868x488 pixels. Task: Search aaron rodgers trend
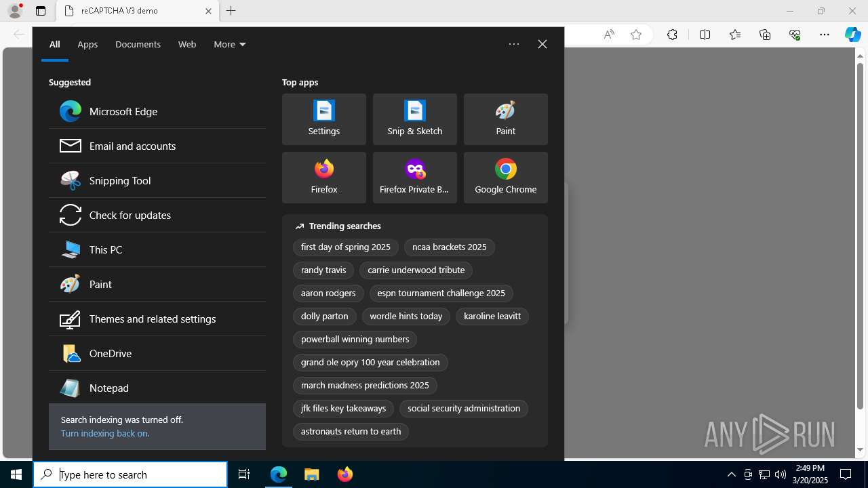[328, 293]
